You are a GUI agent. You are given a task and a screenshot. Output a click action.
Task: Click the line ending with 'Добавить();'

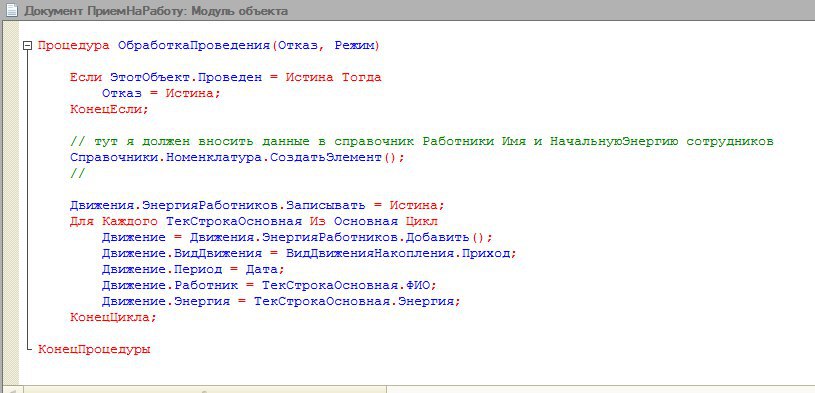click(x=297, y=238)
